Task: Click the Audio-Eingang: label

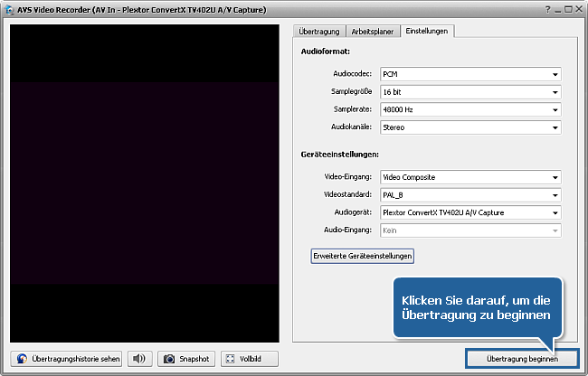Action: click(x=348, y=230)
